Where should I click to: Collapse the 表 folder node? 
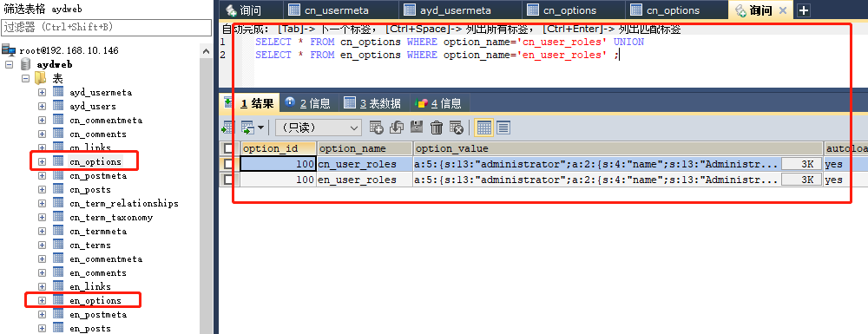point(25,79)
